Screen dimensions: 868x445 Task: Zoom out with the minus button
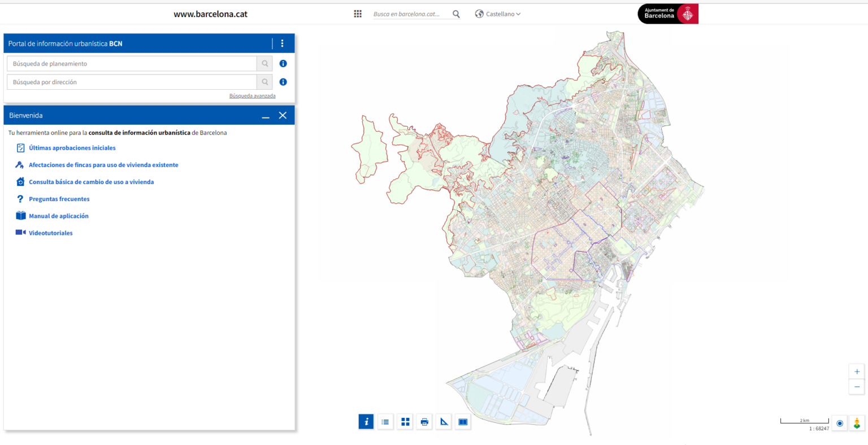(856, 386)
